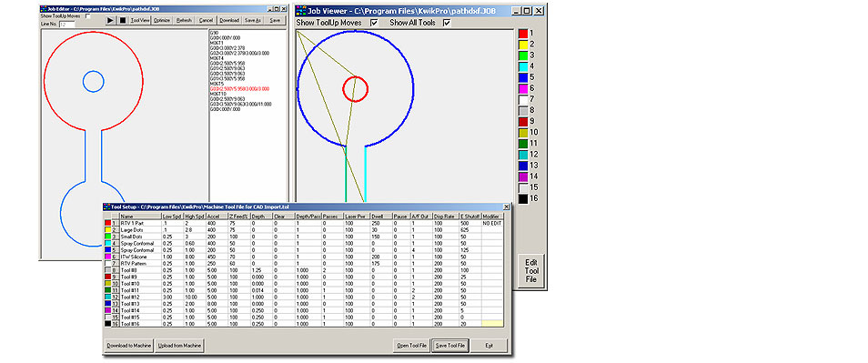Click Optimize in the Job Editor toolbar

pos(162,20)
